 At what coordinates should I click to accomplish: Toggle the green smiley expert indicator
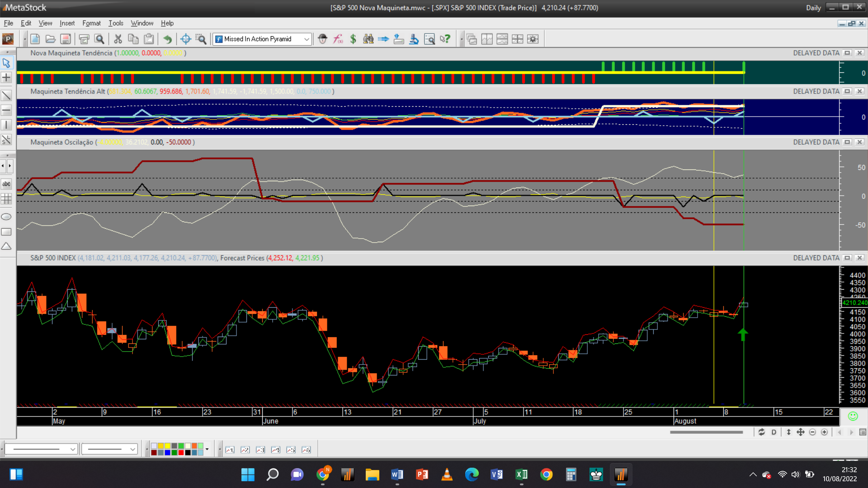(853, 416)
